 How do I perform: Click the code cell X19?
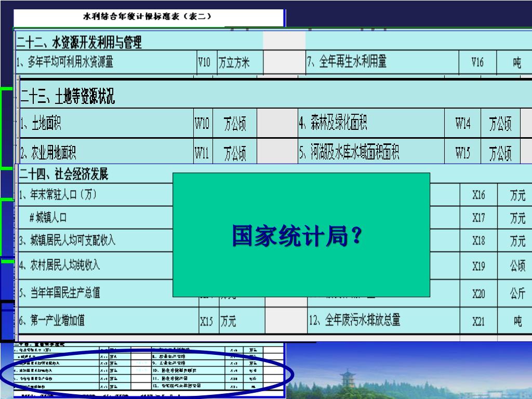click(x=478, y=266)
